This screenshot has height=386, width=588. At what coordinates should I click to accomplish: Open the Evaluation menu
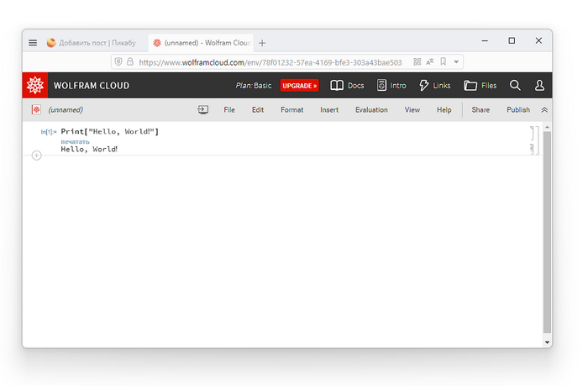tap(371, 109)
